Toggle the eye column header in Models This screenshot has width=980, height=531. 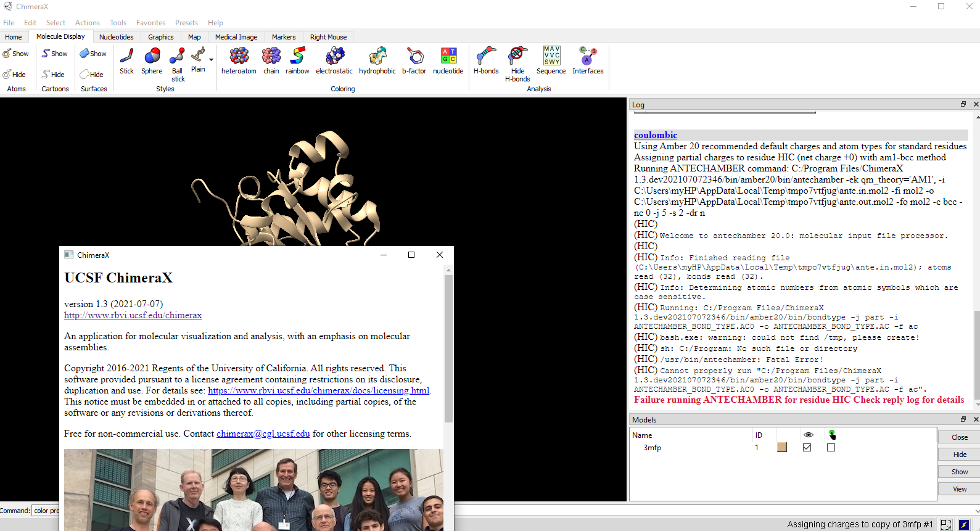[x=808, y=435]
